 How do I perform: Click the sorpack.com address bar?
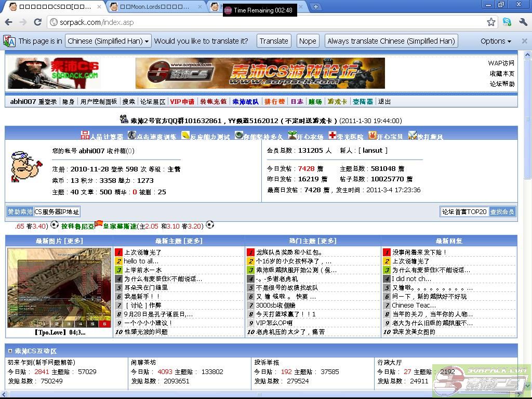click(x=260, y=22)
